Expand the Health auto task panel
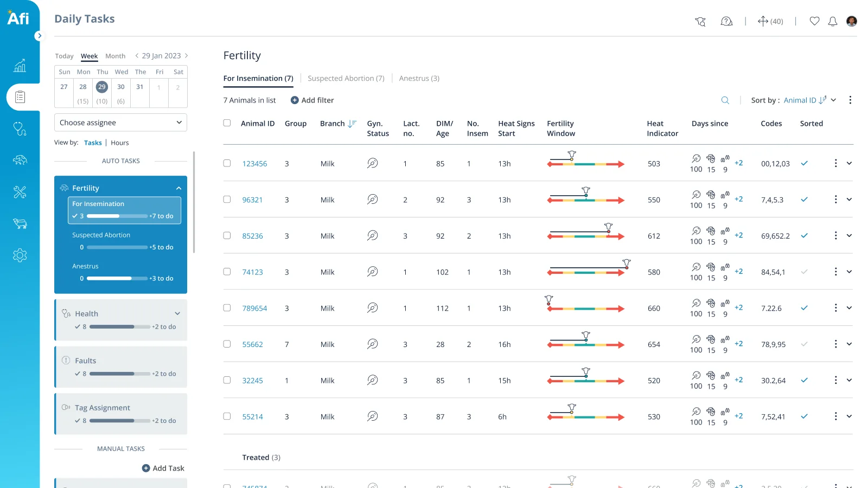Screen dimensions: 868x488 177,313
